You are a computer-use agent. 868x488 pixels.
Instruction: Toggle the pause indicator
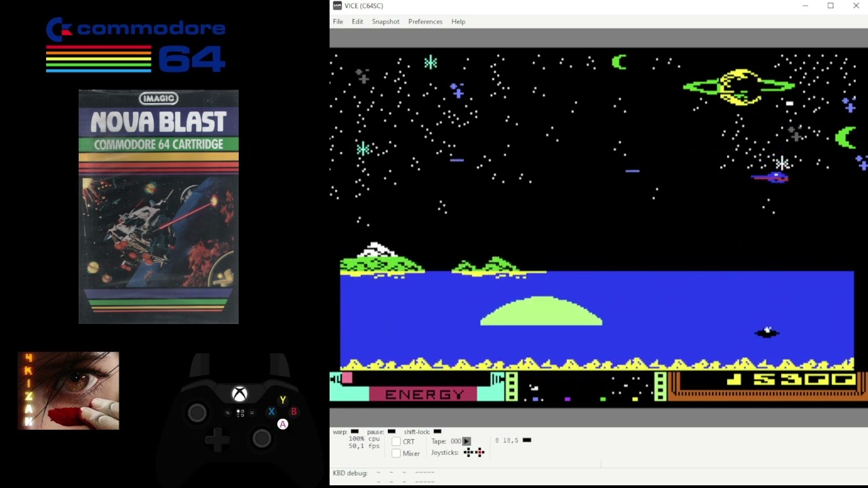[391, 432]
